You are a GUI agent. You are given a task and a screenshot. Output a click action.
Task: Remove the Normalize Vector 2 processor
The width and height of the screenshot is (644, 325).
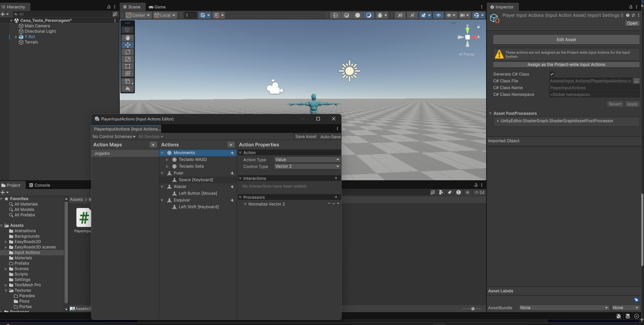coord(338,203)
